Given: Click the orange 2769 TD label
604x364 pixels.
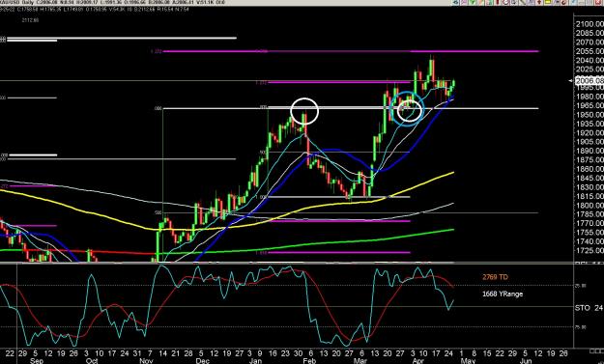Looking at the screenshot, I should (495, 277).
